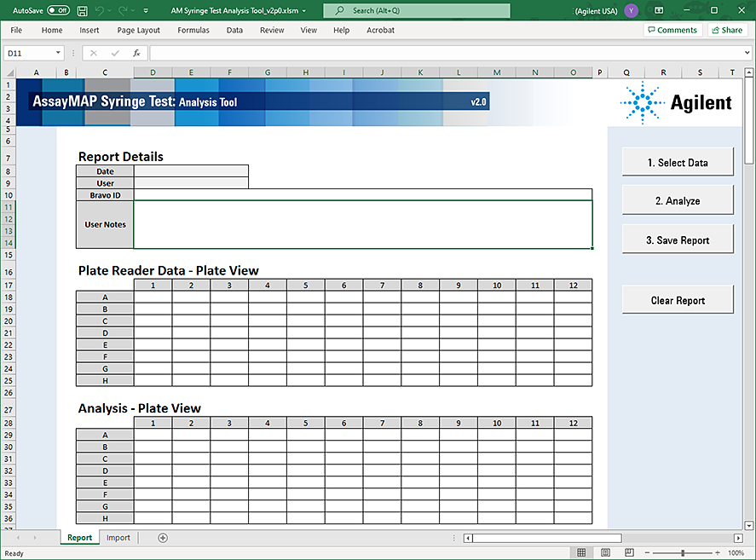Open the user account avatar
The height and width of the screenshot is (560, 756).
coord(631,10)
